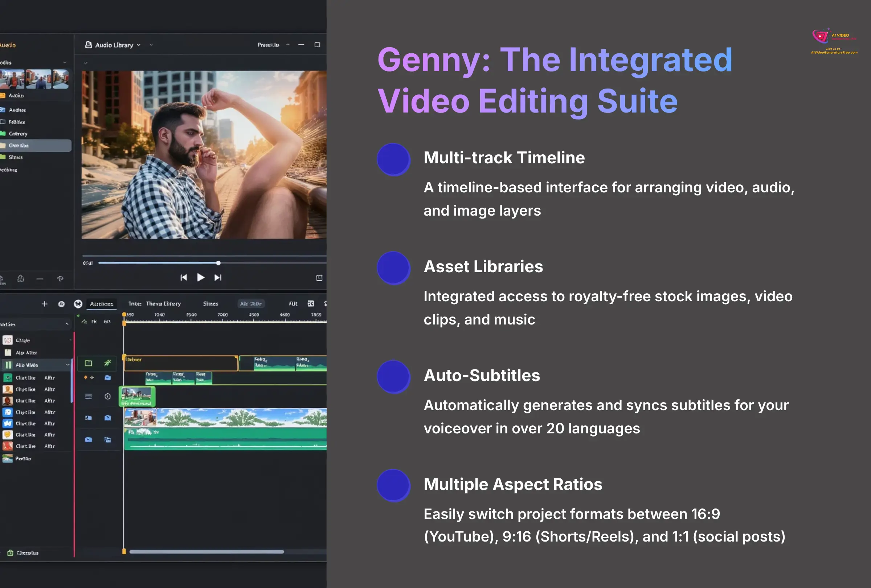Click the Multi-track Timeline heading
871x588 pixels.
[x=504, y=158]
